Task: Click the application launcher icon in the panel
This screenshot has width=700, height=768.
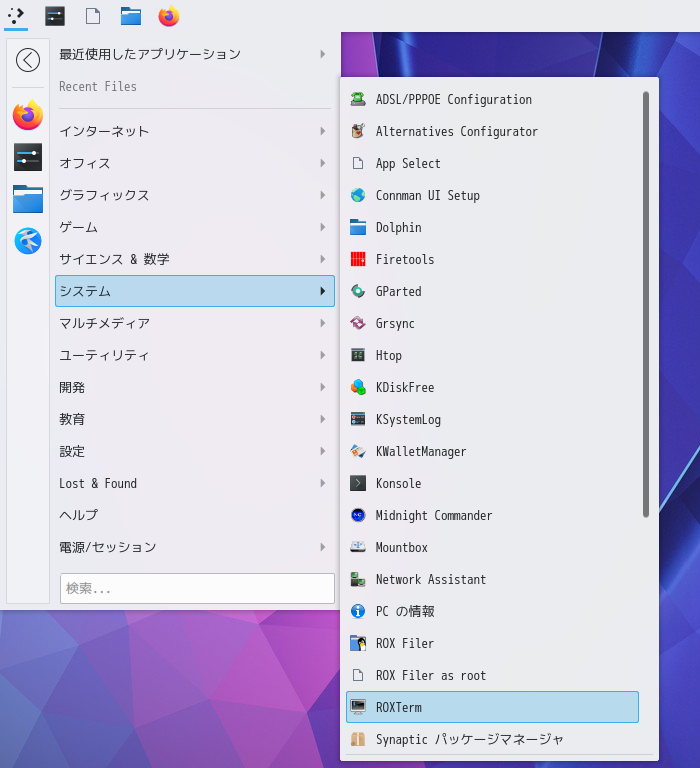Action: [16, 16]
